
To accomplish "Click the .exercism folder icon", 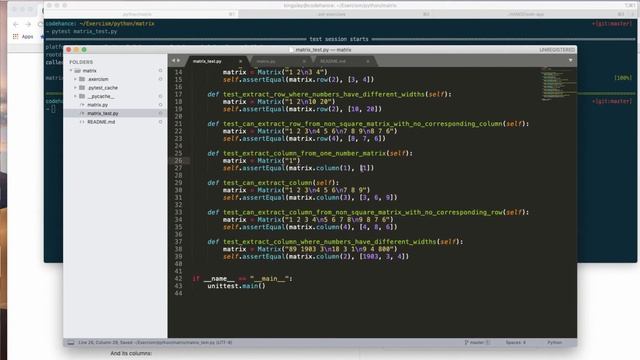I will coord(82,79).
